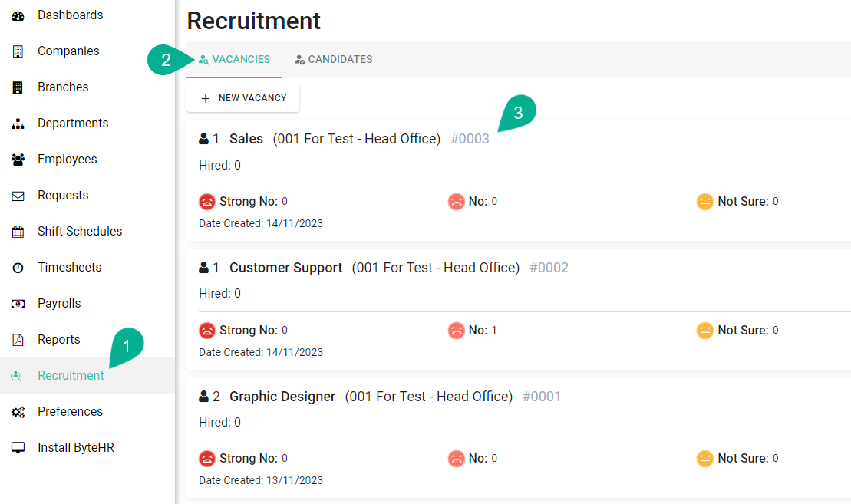Image resolution: width=851 pixels, height=504 pixels.
Task: Click the Employees people icon
Action: pyautogui.click(x=18, y=160)
